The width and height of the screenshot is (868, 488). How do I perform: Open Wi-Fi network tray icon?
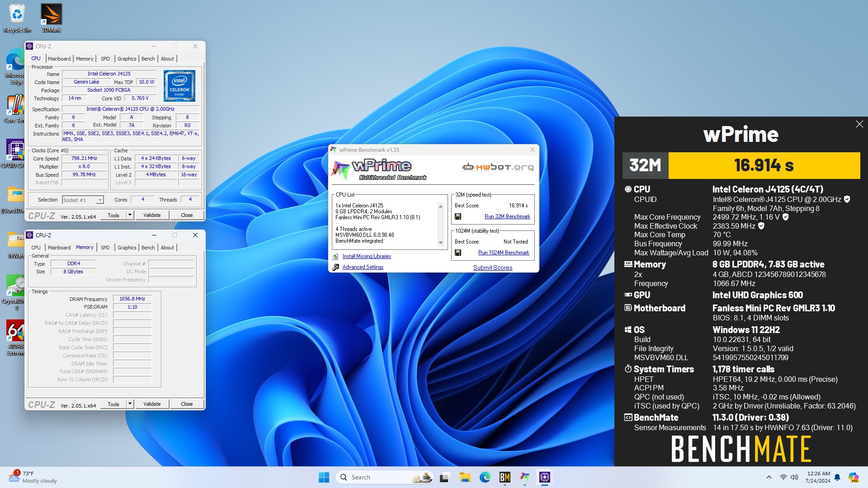pos(783,477)
